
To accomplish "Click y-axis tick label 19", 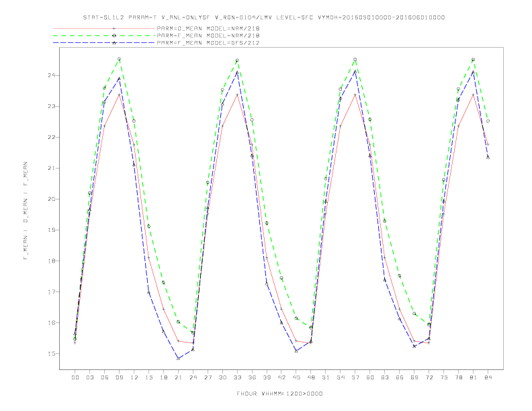I will pyautogui.click(x=51, y=230).
